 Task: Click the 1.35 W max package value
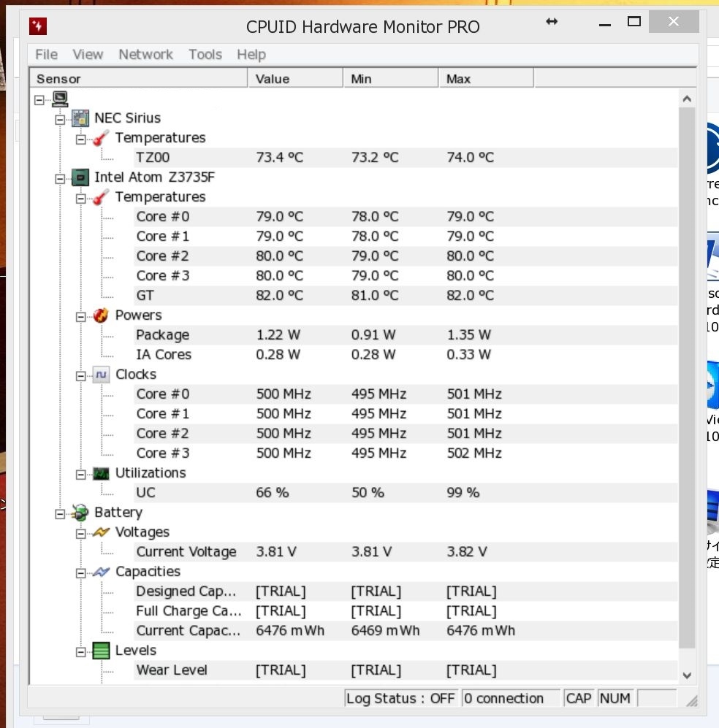(x=468, y=335)
